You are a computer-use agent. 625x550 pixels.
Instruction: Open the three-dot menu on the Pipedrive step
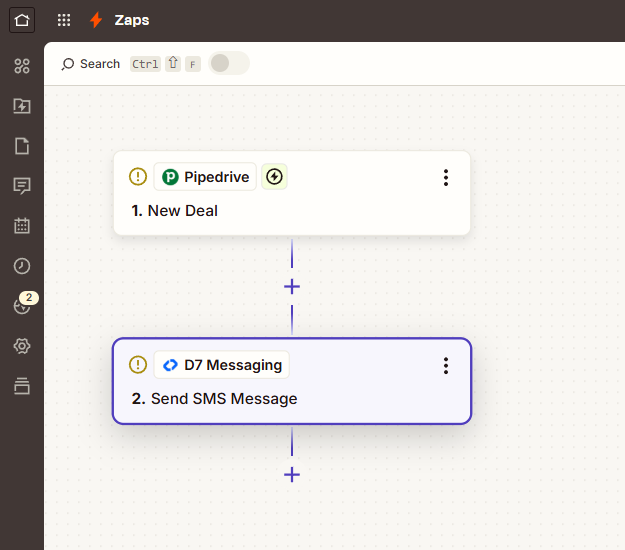click(x=446, y=177)
